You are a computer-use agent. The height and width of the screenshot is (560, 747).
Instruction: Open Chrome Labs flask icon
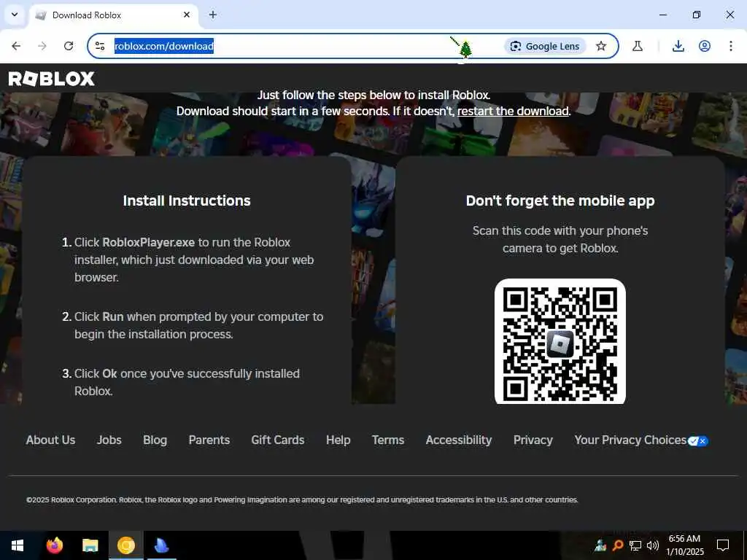point(638,46)
